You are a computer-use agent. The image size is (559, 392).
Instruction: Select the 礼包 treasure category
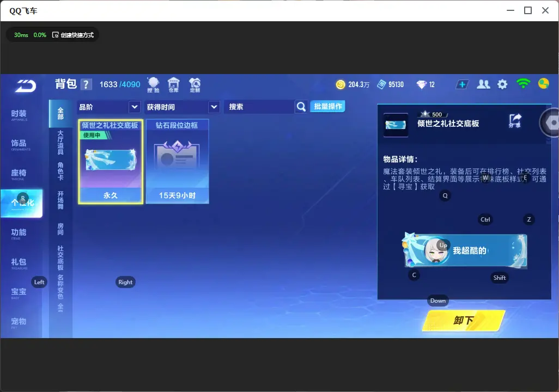[19, 263]
